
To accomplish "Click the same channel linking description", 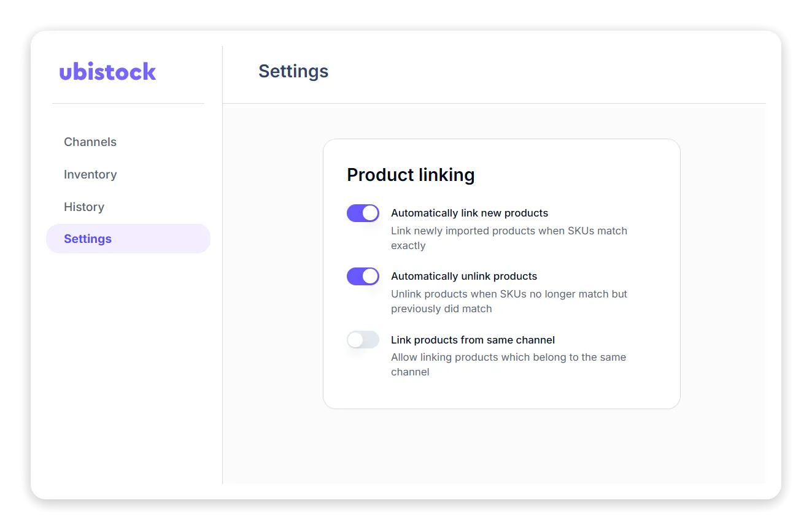I will (x=508, y=364).
